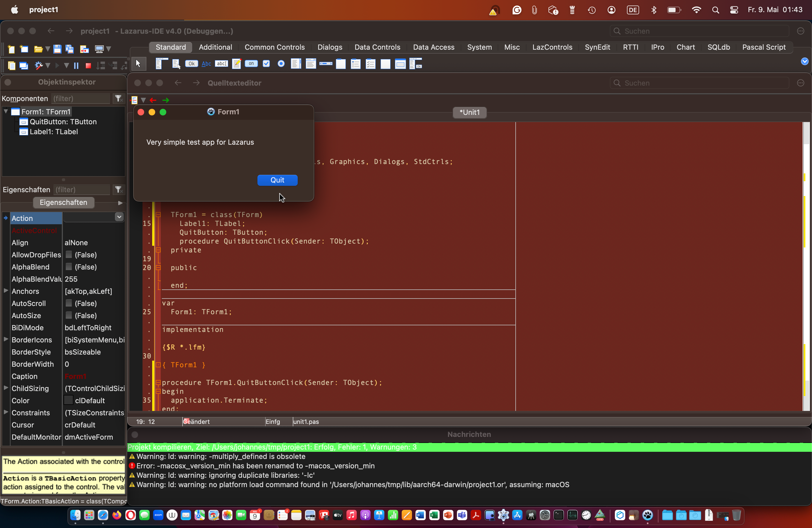The width and height of the screenshot is (812, 528).
Task: Open Spotlight search in menu bar
Action: pyautogui.click(x=715, y=10)
